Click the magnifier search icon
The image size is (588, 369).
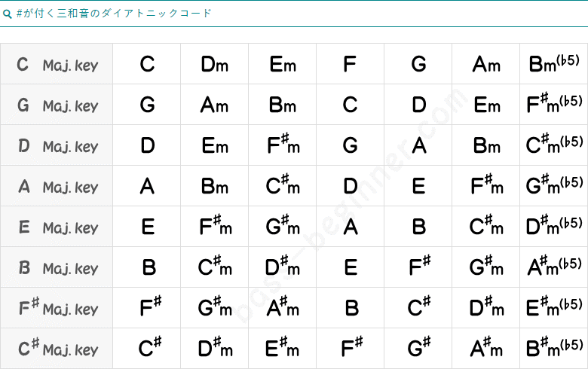tap(7, 14)
